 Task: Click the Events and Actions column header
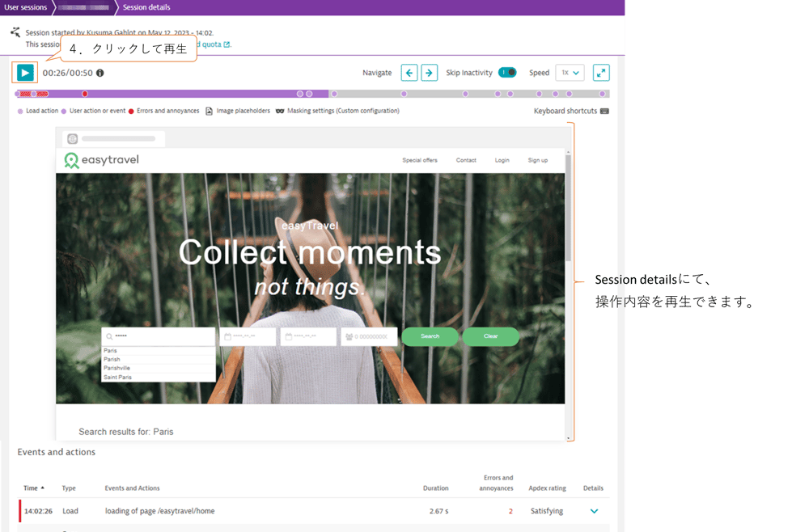(132, 488)
